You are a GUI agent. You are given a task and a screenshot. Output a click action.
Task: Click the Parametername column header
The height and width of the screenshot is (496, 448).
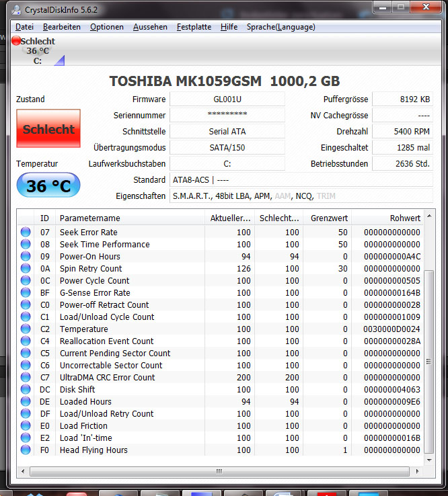pyautogui.click(x=130, y=218)
